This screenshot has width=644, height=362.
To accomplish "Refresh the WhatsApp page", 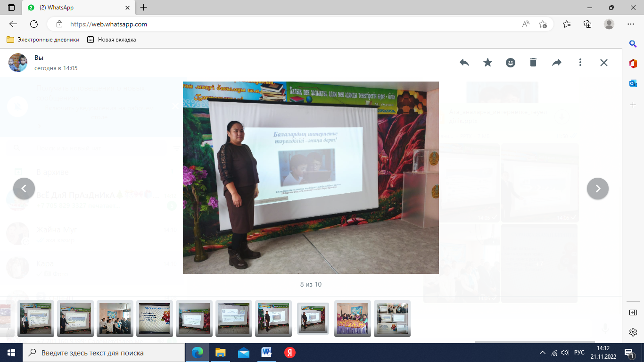I will (x=34, y=24).
